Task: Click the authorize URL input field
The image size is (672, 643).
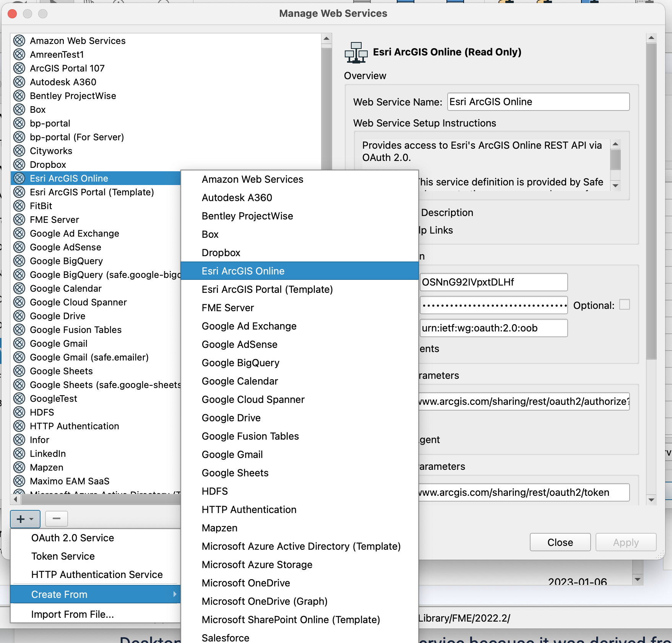Action: (x=524, y=401)
